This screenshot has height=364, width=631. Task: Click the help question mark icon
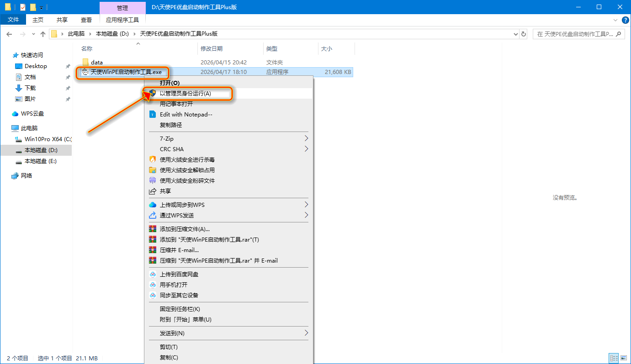click(626, 20)
